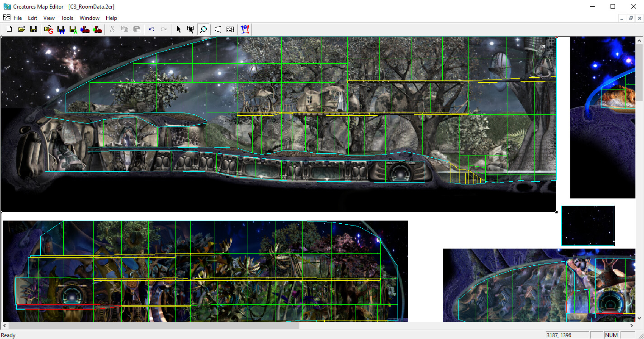This screenshot has width=644, height=339.
Task: Open a background with the G folder icon
Action: [48, 29]
